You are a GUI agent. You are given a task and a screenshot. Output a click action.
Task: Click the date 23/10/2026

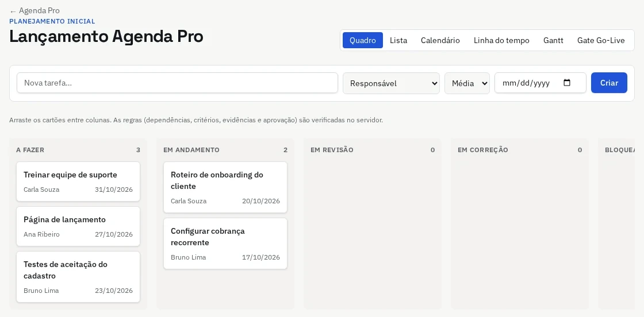click(x=114, y=291)
